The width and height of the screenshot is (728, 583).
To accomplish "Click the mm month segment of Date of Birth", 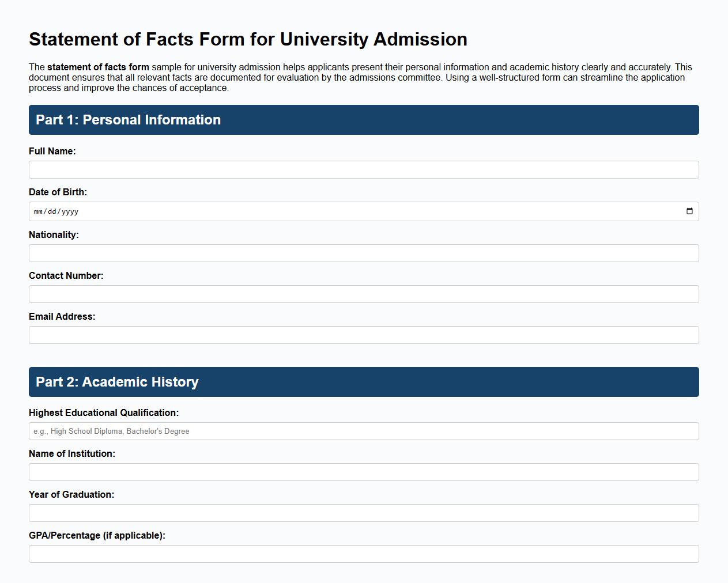I will pyautogui.click(x=39, y=211).
